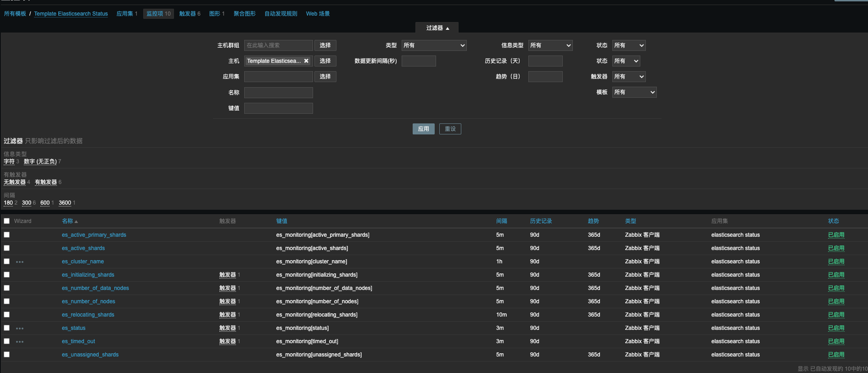
Task: Open the es_active_primary_shards item
Action: click(x=94, y=235)
